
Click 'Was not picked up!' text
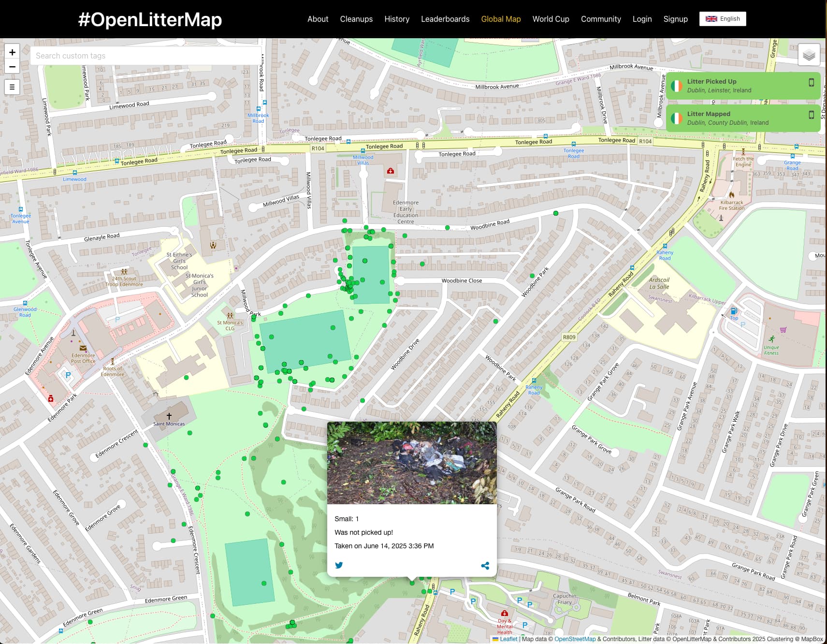tap(363, 532)
